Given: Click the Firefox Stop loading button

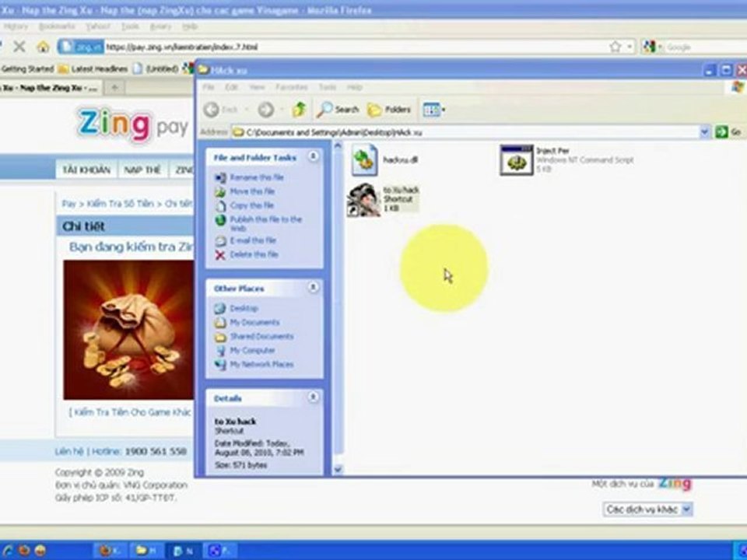Looking at the screenshot, I should 19,47.
